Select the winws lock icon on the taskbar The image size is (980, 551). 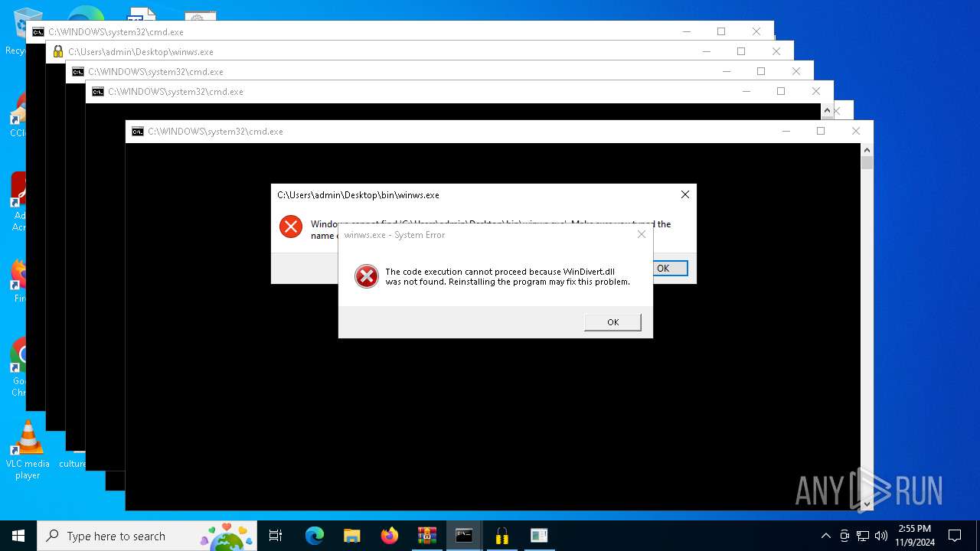pos(501,536)
